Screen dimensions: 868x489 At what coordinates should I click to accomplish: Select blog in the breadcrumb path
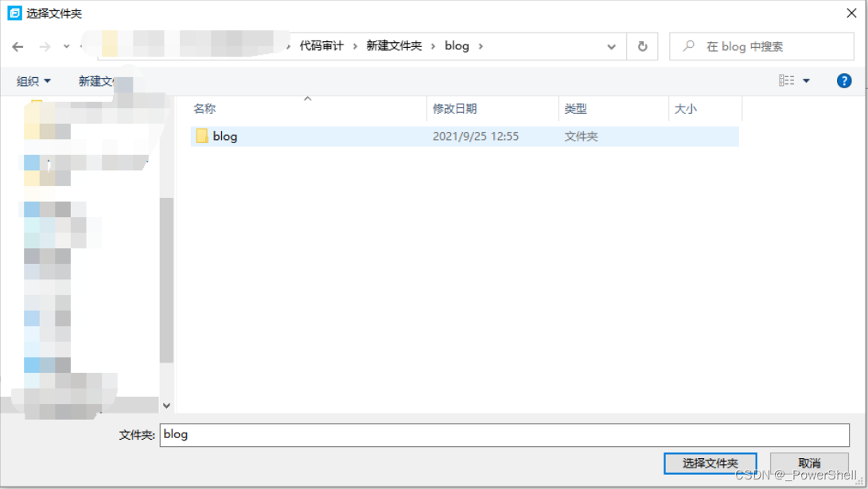[x=456, y=46]
